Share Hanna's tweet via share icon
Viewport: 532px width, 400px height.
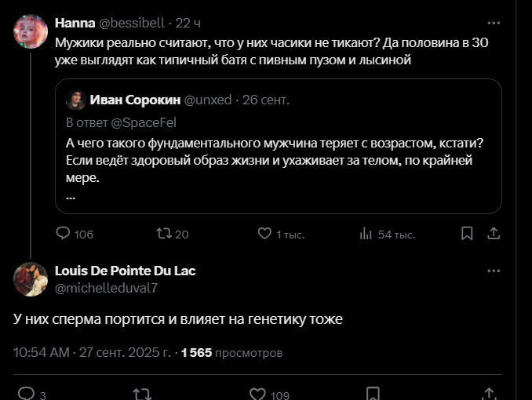[494, 234]
